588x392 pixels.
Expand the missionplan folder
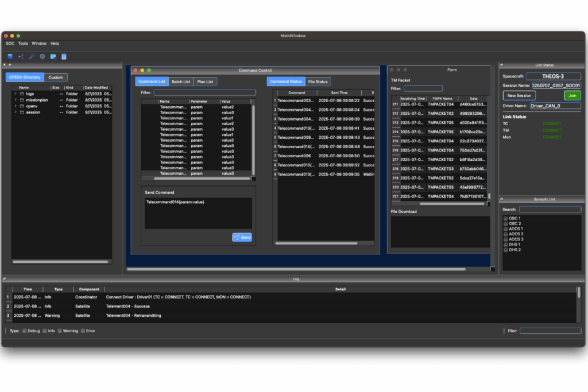16,100
